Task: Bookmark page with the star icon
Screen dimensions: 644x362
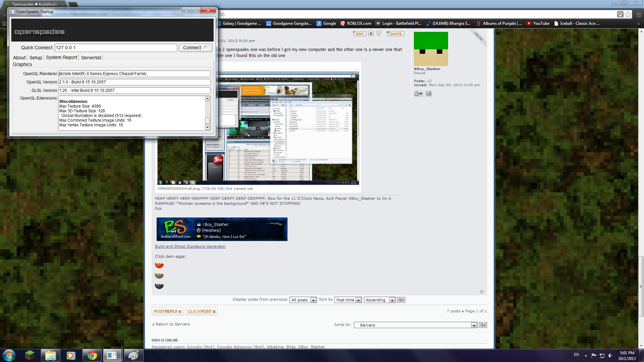Action: tap(628, 14)
